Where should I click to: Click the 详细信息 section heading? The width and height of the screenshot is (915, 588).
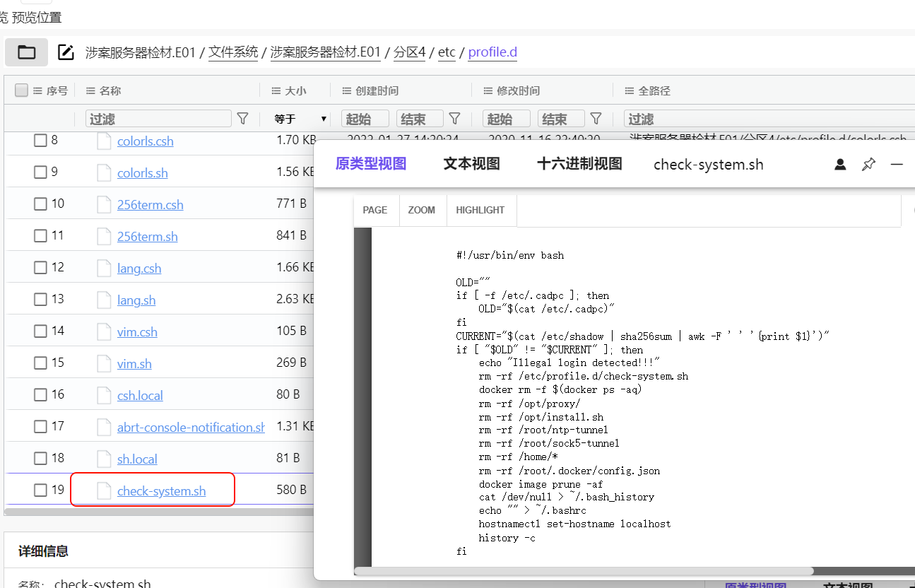(x=43, y=551)
